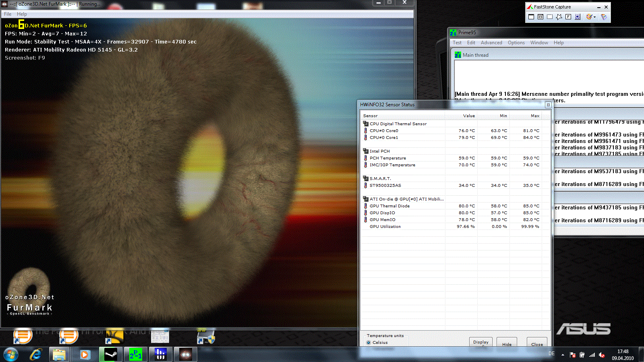
Task: Open Prime95 Advanced menu
Action: [x=491, y=43]
